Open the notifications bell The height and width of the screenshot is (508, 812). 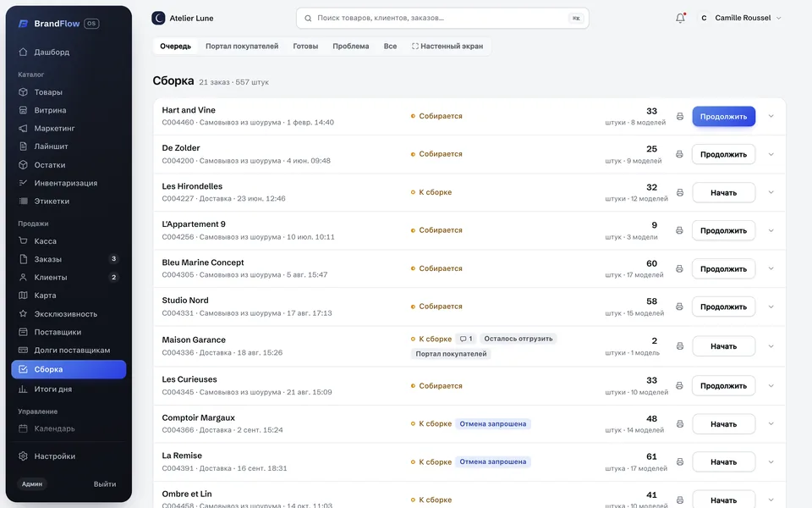(x=680, y=18)
